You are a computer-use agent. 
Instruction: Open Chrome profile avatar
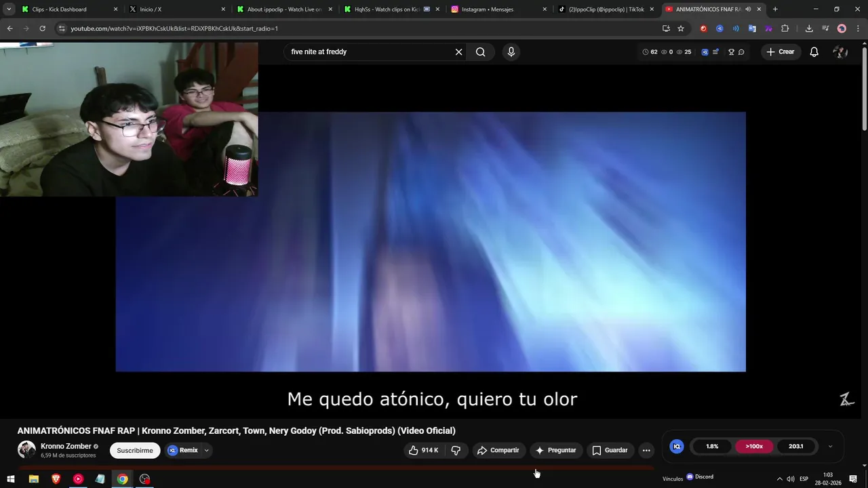842,28
